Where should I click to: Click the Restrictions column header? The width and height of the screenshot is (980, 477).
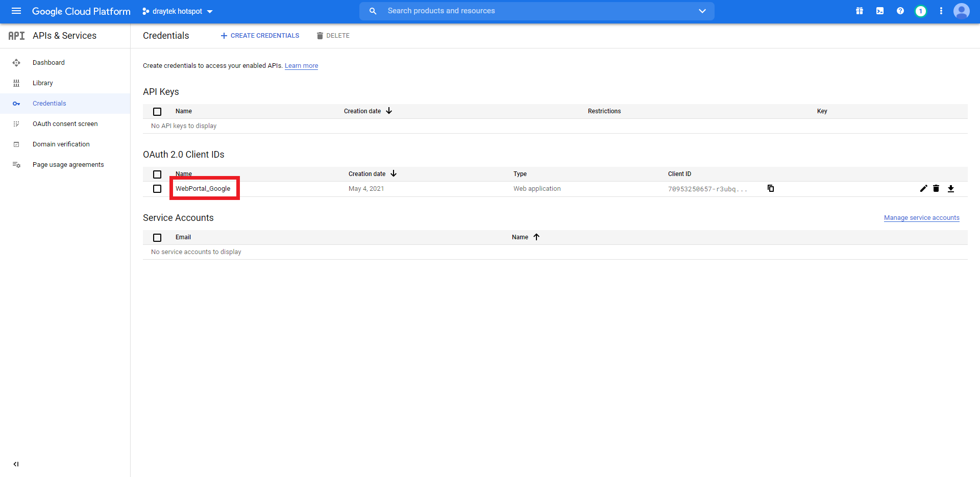(x=604, y=111)
